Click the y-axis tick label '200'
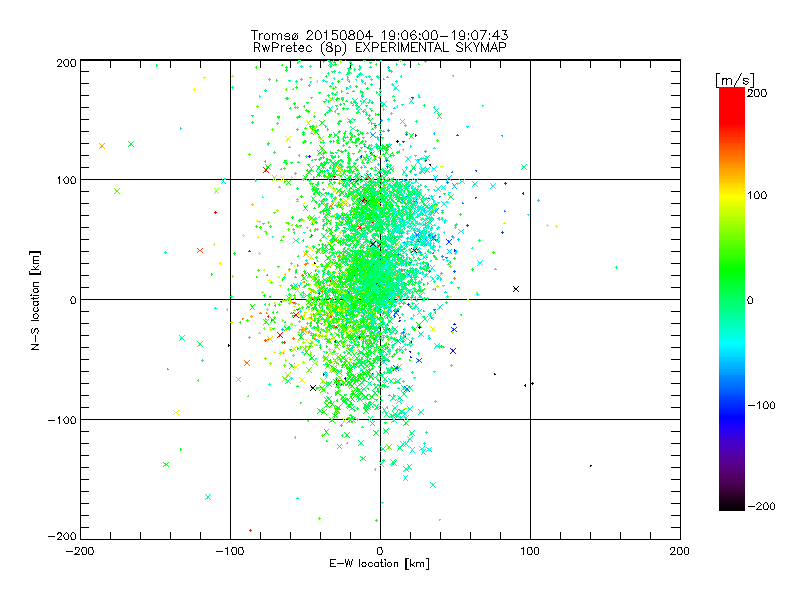Image resolution: width=800 pixels, height=600 pixels. click(66, 63)
